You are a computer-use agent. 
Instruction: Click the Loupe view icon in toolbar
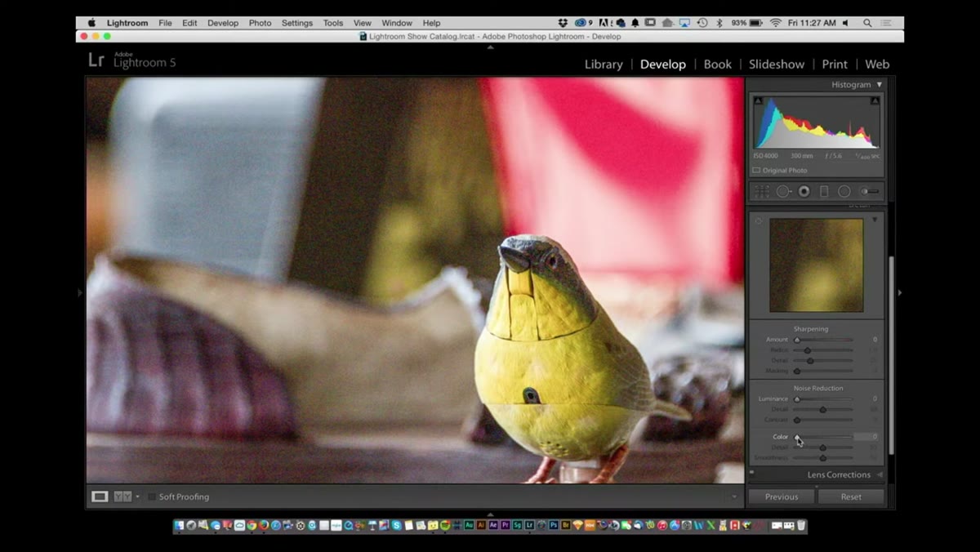pyautogui.click(x=100, y=496)
